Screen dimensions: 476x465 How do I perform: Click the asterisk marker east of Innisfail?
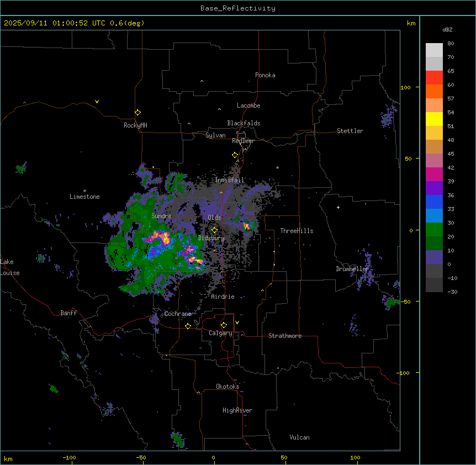(277, 167)
